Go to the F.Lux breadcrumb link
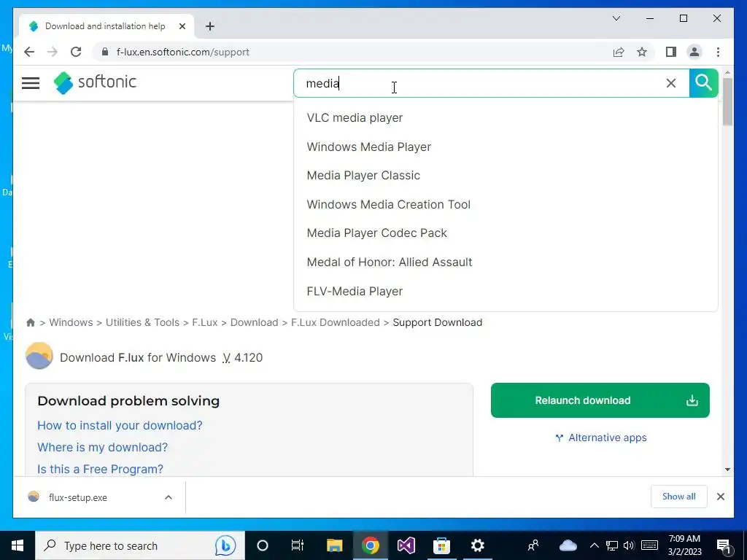This screenshot has height=560, width=747. point(205,322)
